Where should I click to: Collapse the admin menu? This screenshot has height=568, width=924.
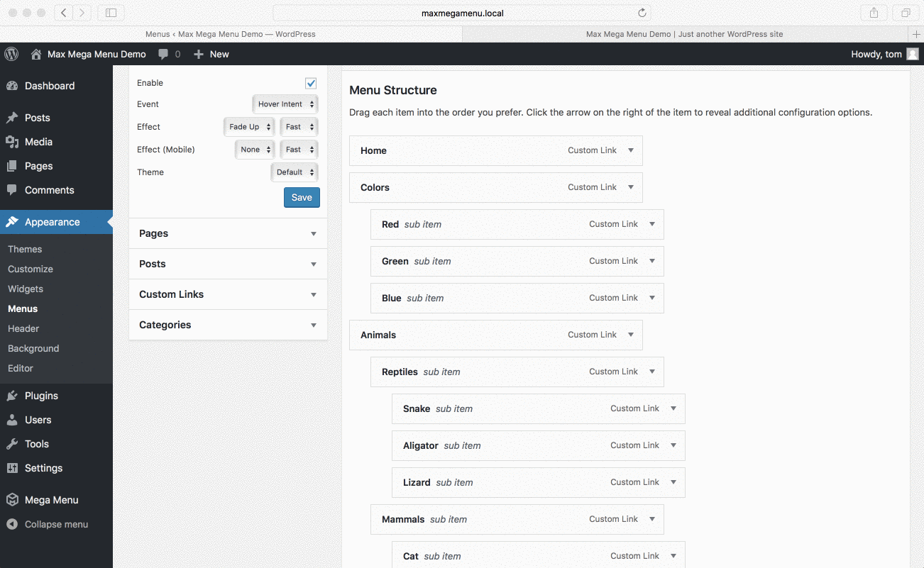[x=56, y=525]
